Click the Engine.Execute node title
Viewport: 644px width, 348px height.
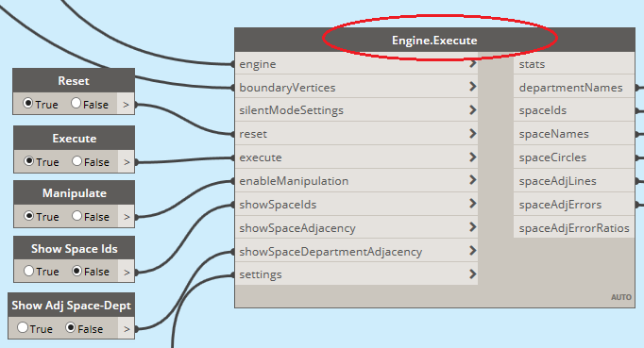434,41
